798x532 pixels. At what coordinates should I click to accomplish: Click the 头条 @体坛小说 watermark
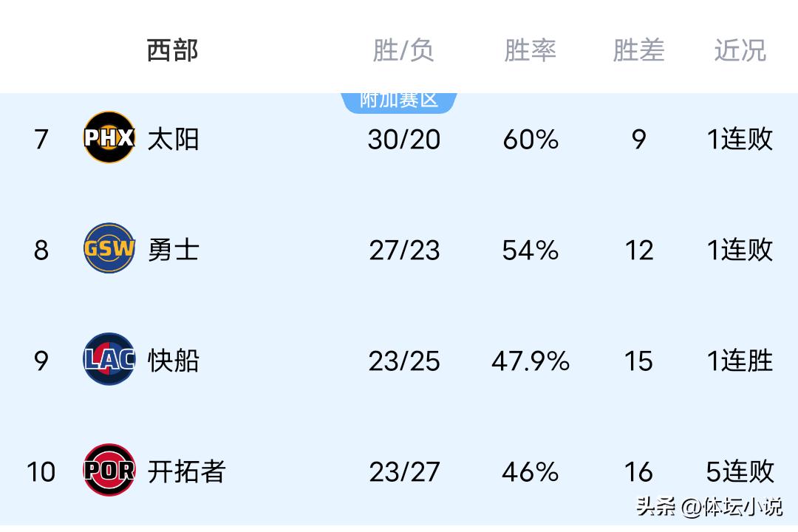(709, 507)
